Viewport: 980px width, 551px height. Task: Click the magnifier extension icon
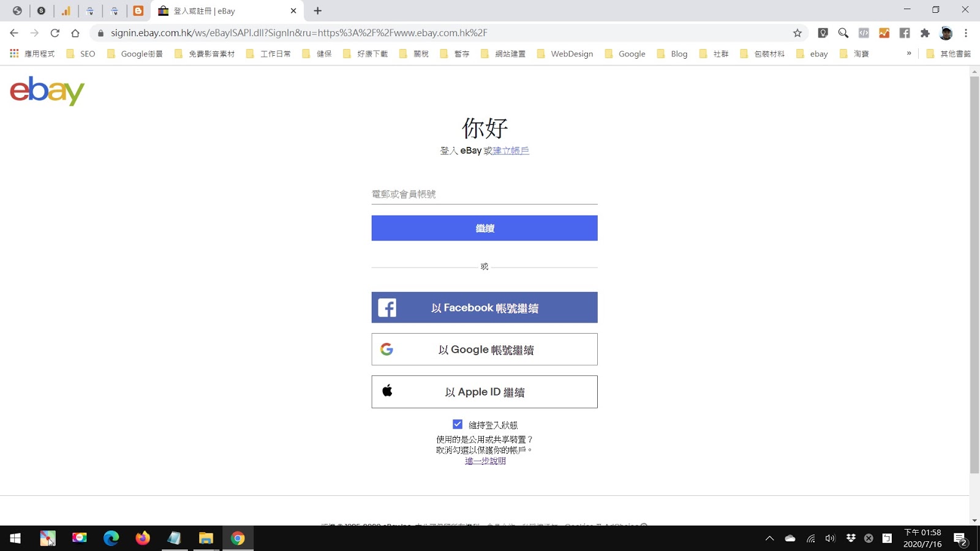click(x=843, y=33)
